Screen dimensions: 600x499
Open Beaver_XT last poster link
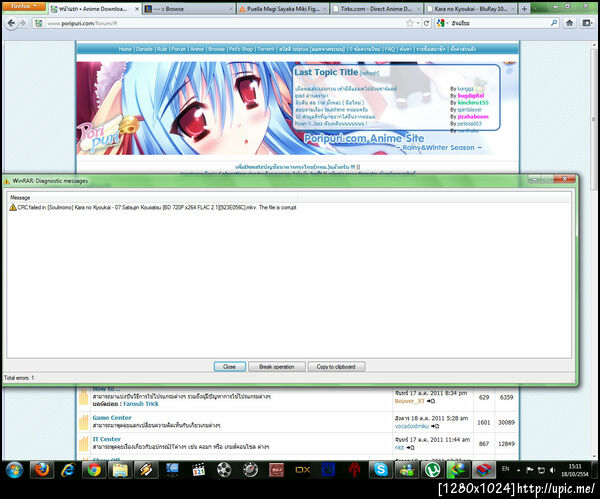[410, 401]
